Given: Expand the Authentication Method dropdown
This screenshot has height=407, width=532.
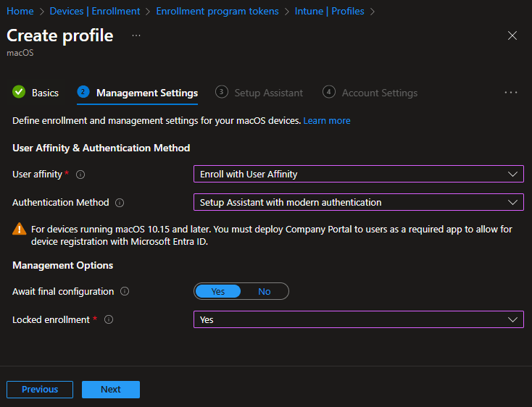Looking at the screenshot, I should click(x=358, y=203).
